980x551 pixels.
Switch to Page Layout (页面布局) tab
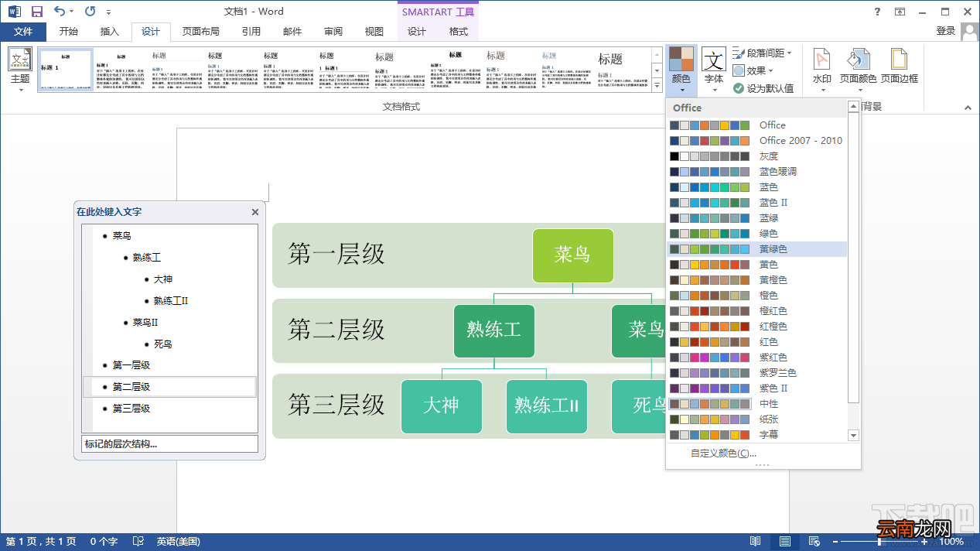point(201,32)
